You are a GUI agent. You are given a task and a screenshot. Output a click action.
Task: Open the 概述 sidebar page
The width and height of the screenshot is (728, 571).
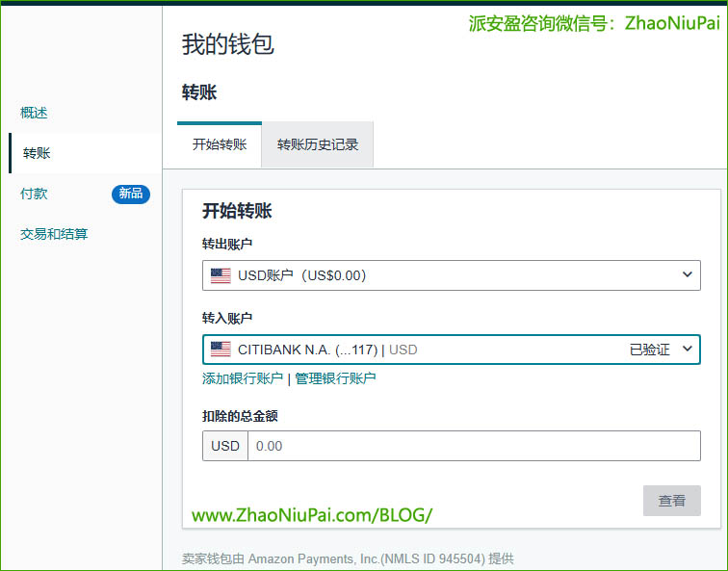pos(34,113)
